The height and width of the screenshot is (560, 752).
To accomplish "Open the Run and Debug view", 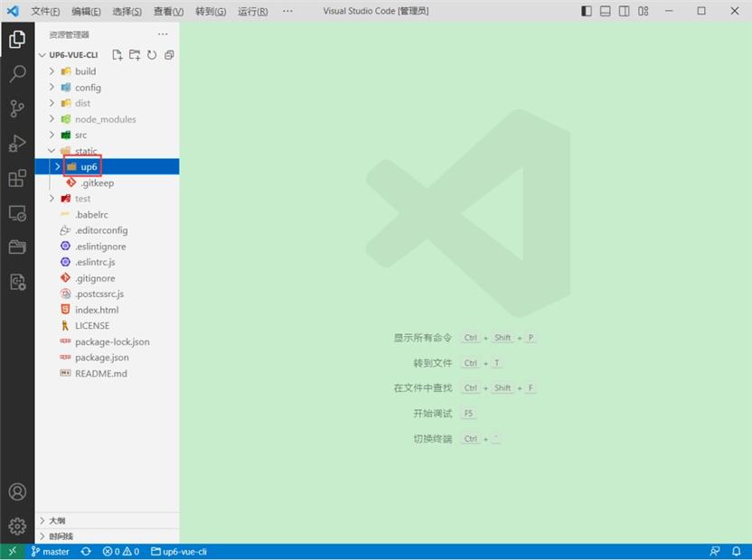I will (x=17, y=143).
